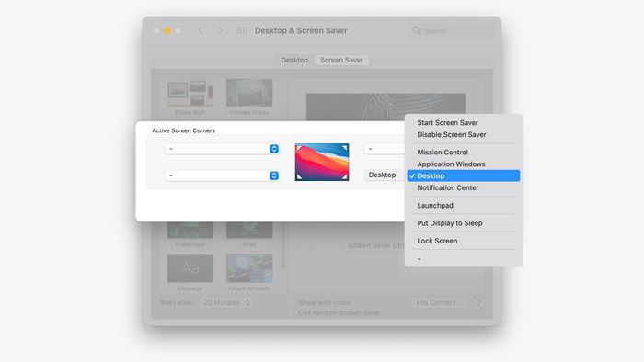The image size is (644, 362).
Task: Switch to the Desktop tab
Action: [x=294, y=60]
